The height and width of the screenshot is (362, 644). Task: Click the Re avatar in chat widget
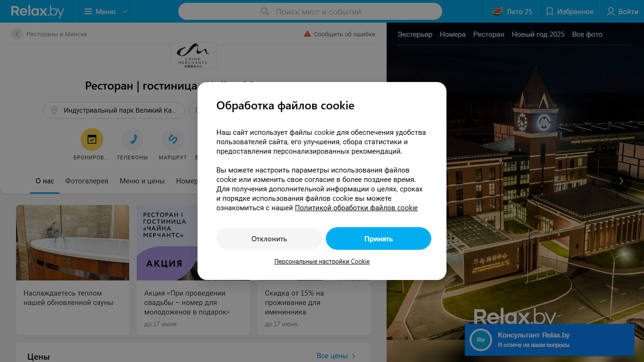(x=481, y=340)
